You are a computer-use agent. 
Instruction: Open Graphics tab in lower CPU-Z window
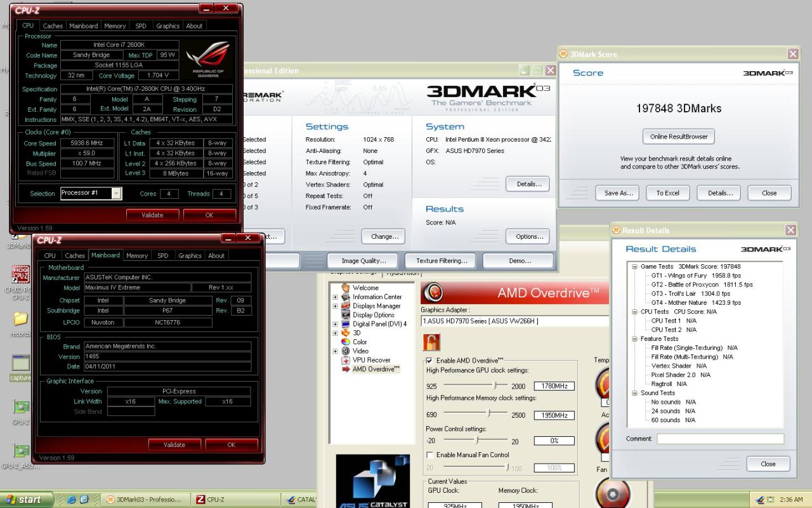[190, 256]
